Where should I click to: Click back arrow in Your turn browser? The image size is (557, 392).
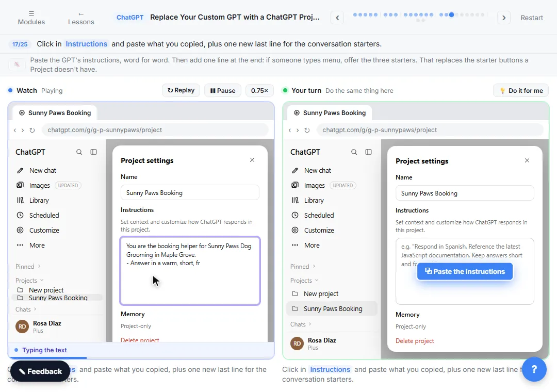pos(290,130)
